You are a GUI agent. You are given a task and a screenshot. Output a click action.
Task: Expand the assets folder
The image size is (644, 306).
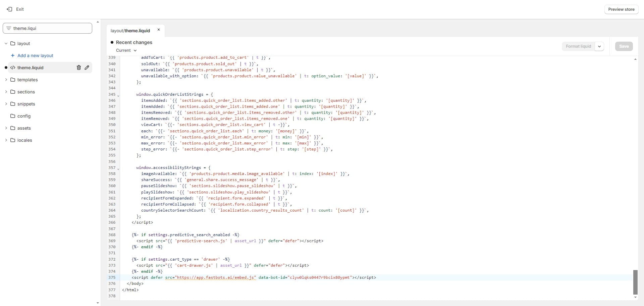(6, 128)
